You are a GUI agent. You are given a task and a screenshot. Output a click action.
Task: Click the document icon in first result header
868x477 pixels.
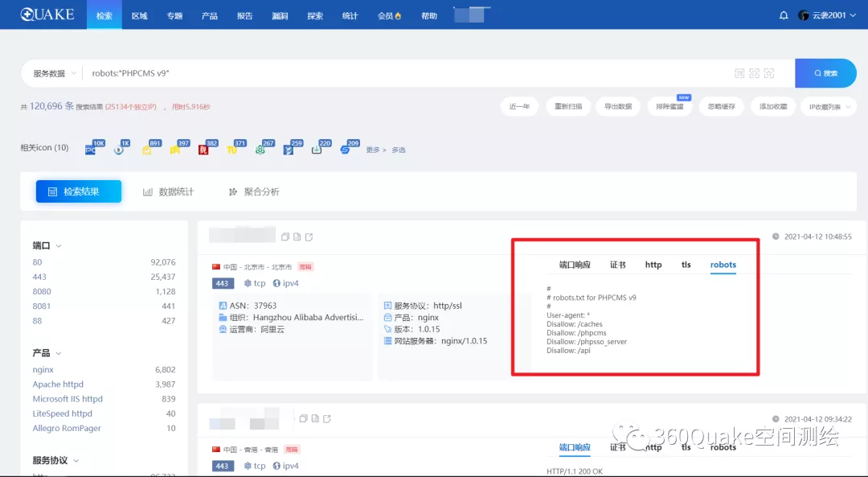click(x=297, y=236)
